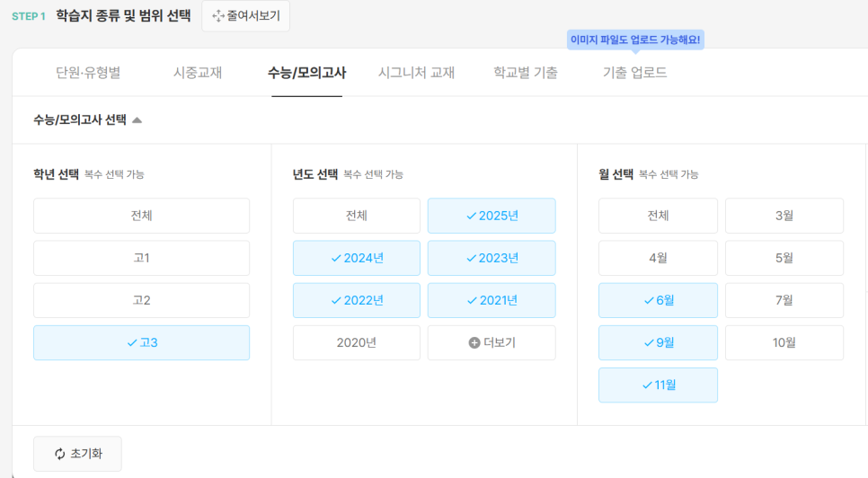Select 전체 under 학년 선택

click(142, 216)
